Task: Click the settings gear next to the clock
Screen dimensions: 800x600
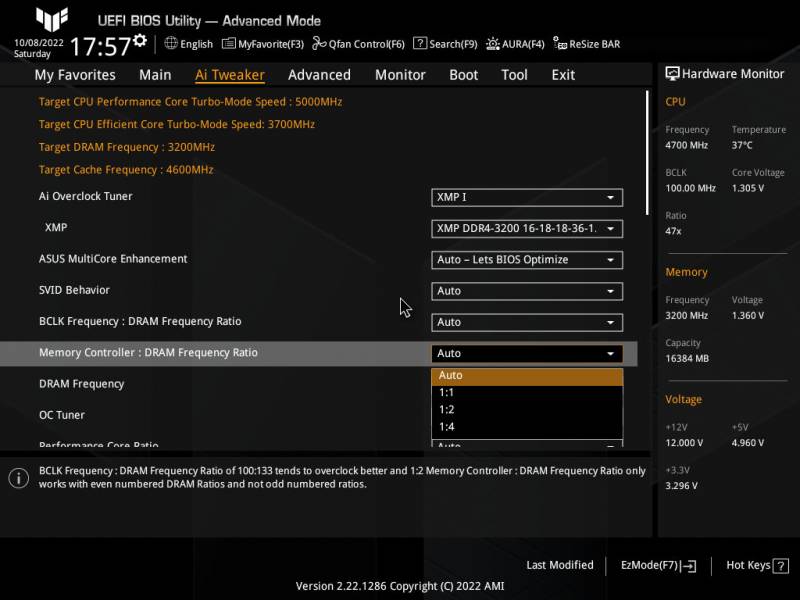Action: click(x=140, y=40)
